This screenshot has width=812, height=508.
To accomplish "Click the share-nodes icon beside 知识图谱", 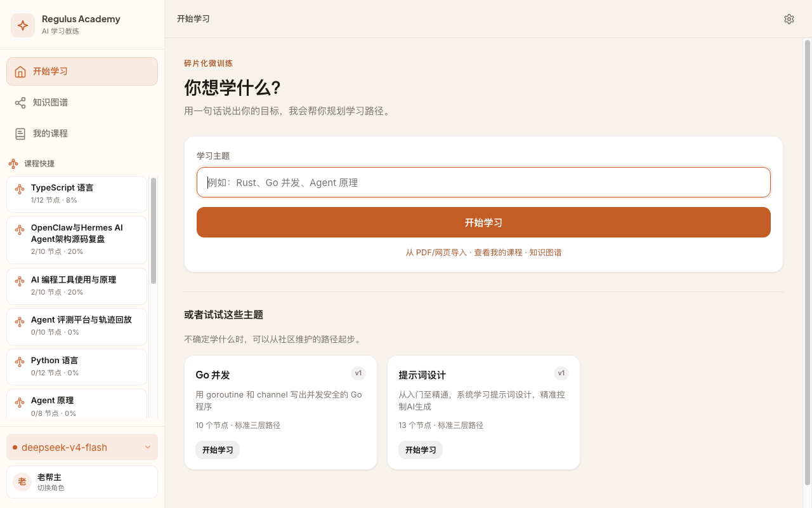I will 20,102.
